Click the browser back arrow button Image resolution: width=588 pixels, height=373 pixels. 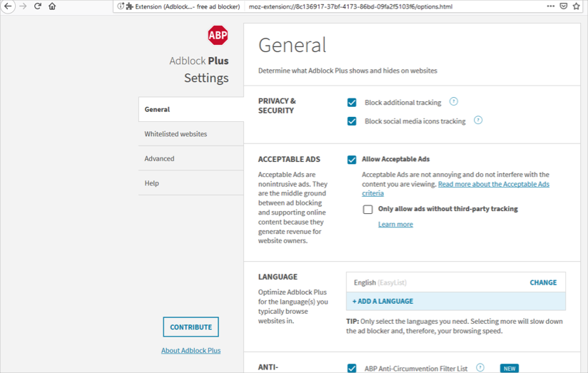coord(8,6)
